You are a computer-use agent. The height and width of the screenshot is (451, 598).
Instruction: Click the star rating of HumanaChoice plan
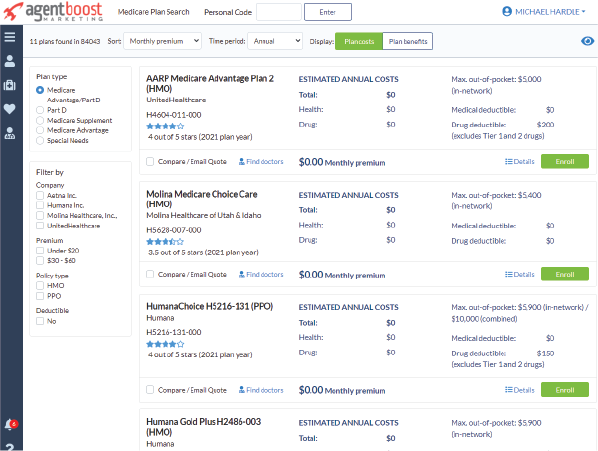[165, 344]
